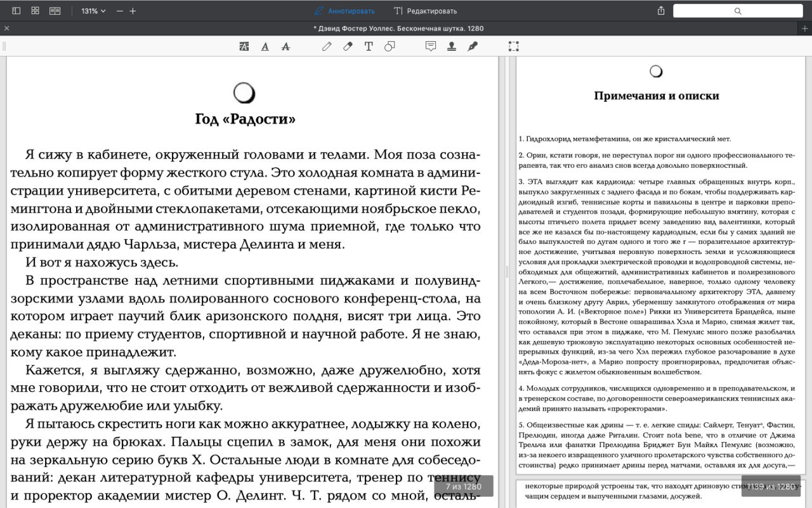Add a new tab with plus
812x508 pixels.
click(804, 28)
